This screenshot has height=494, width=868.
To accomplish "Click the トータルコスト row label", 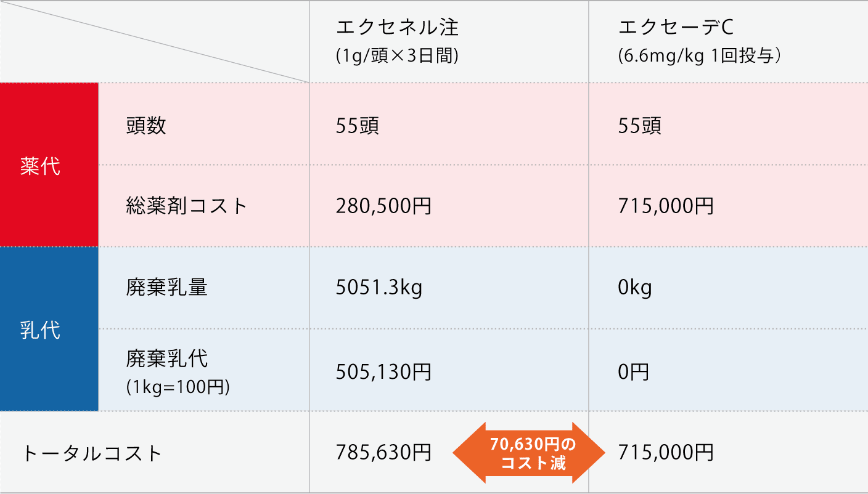I will pyautogui.click(x=92, y=453).
